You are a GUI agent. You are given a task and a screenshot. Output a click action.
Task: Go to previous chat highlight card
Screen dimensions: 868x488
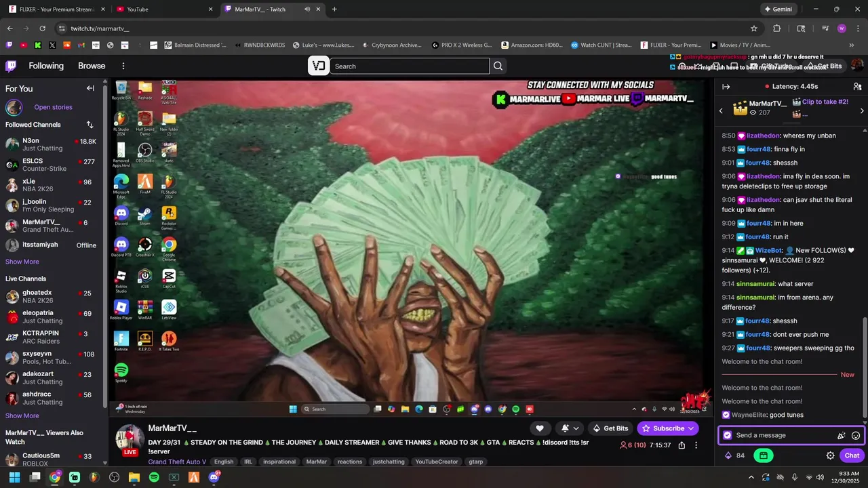pos(721,110)
